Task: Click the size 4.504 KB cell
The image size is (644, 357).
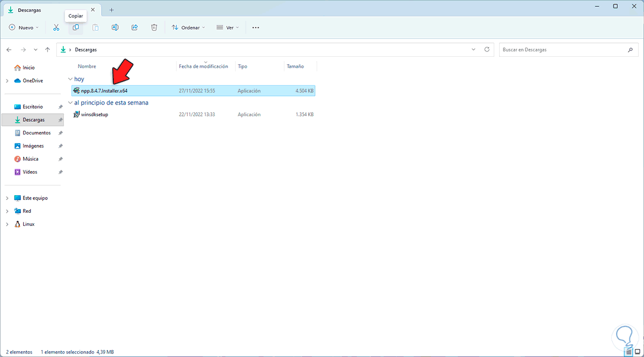Action: [304, 91]
